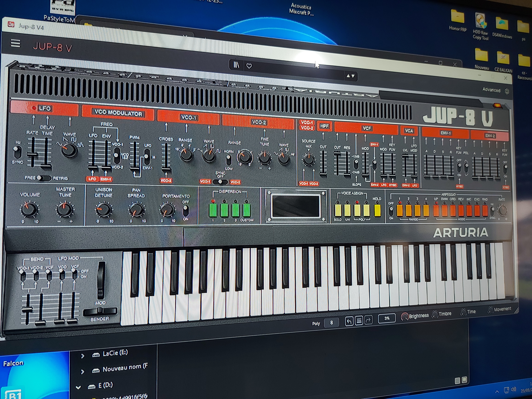Image resolution: width=532 pixels, height=399 pixels.
Task: Click the Poly voices value 8
Action: click(x=331, y=322)
